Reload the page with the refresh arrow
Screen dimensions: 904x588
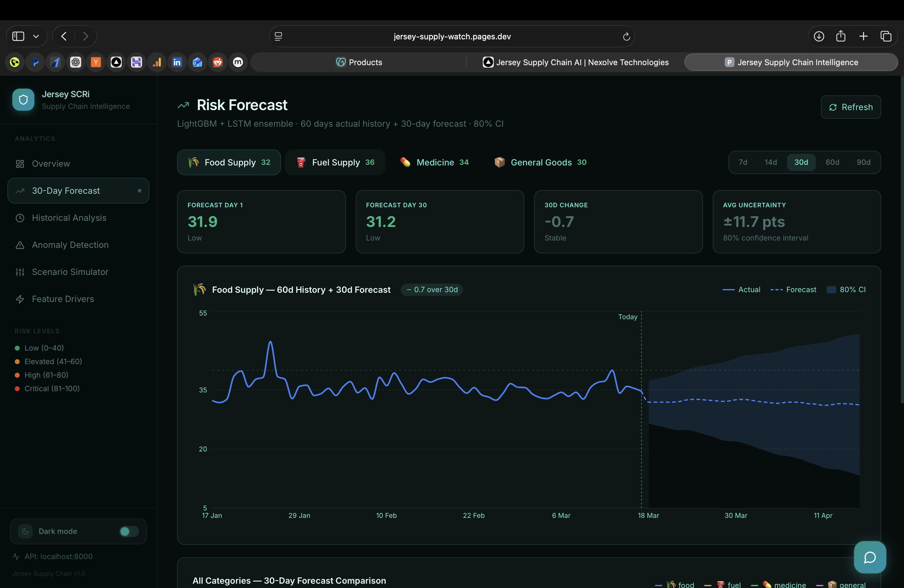[626, 37]
